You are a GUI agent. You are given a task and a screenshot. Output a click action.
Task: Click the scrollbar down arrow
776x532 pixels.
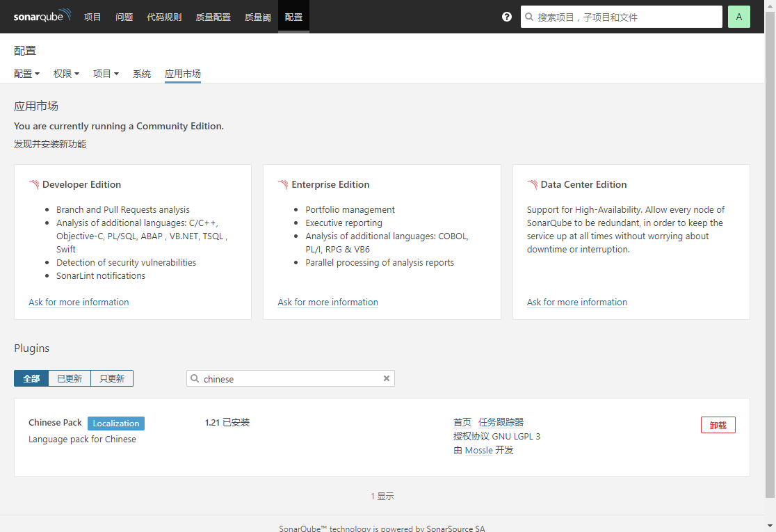click(770, 526)
